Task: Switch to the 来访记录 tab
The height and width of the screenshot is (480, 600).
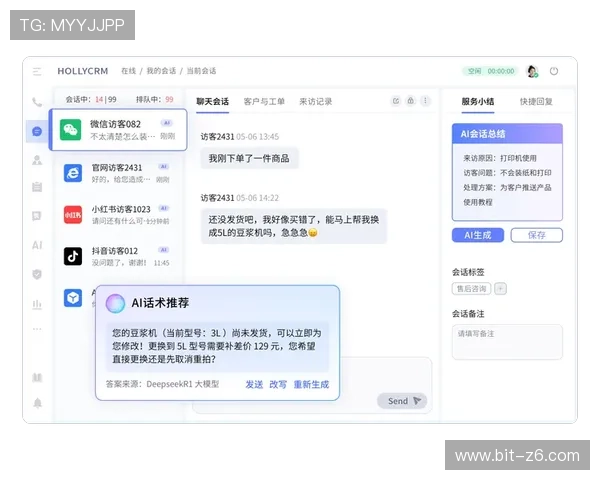Action: pyautogui.click(x=315, y=102)
